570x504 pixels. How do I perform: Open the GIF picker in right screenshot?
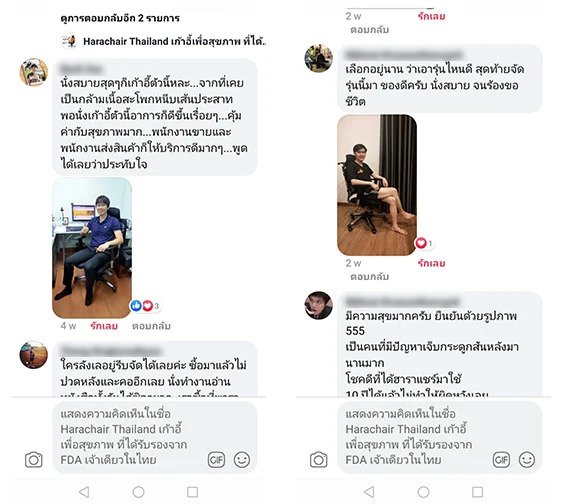[501, 460]
